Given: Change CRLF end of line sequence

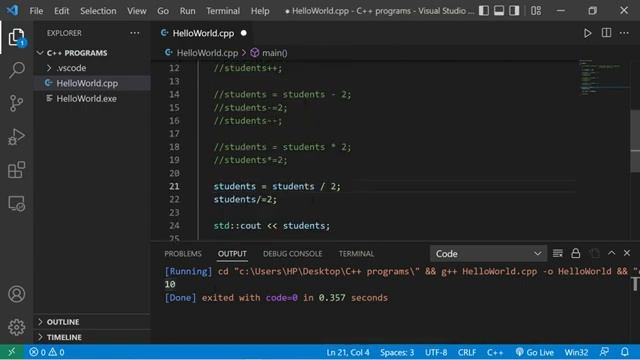Looking at the screenshot, I should (x=467, y=352).
